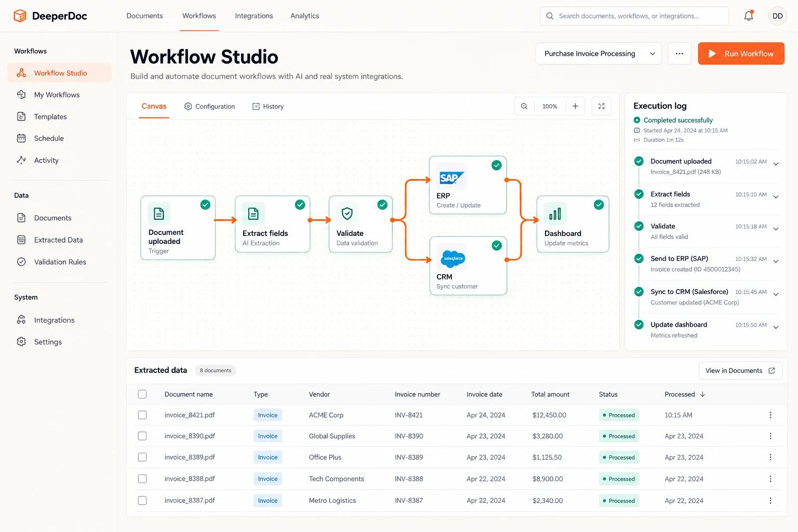
Task: Expand the Validate log entry
Action: pos(776,229)
